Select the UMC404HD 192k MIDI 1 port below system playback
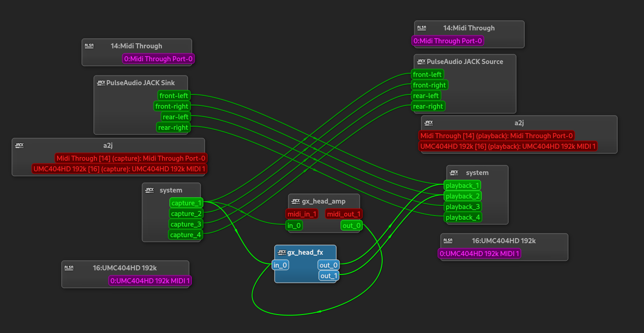644x333 pixels. click(479, 253)
